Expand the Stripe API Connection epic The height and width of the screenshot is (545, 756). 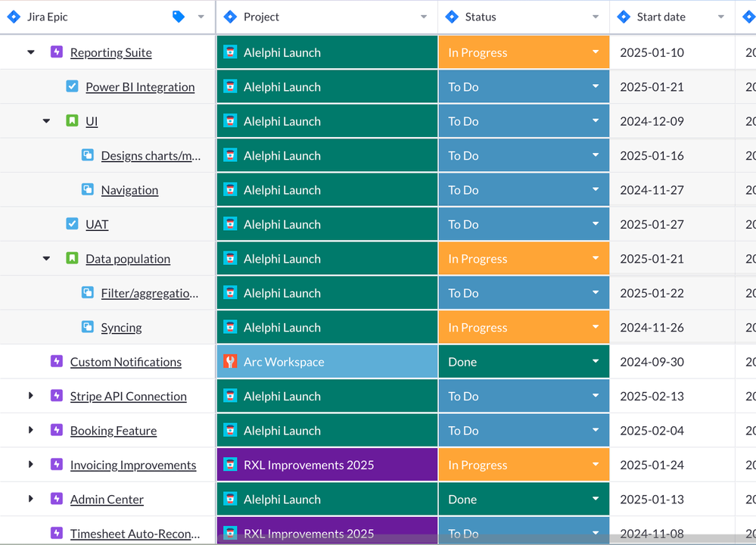pyautogui.click(x=30, y=396)
